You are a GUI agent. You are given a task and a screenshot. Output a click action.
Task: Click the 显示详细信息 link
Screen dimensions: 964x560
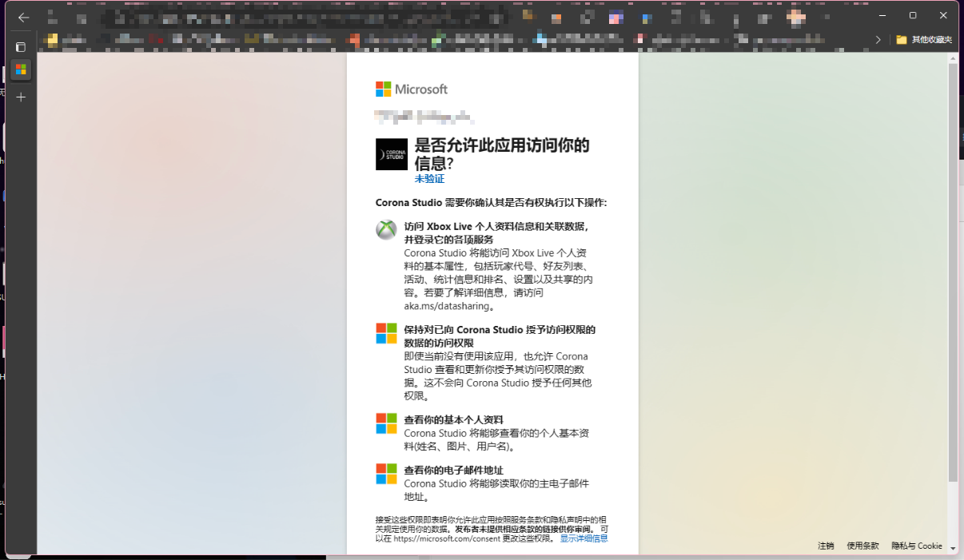[584, 538]
